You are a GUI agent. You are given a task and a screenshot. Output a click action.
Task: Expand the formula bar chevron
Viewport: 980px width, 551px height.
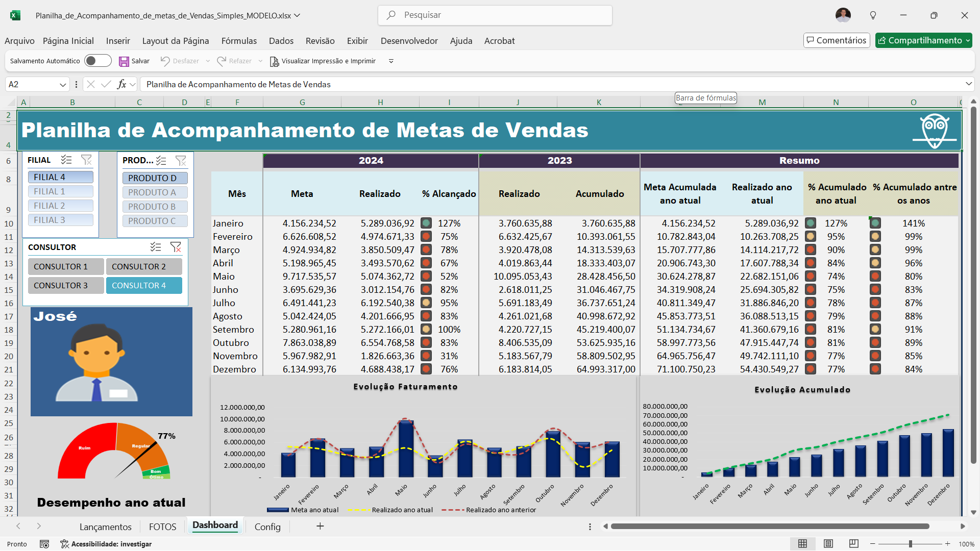click(x=968, y=84)
